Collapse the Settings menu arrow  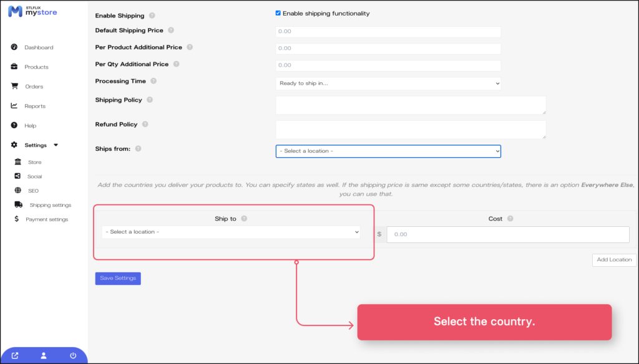pos(56,145)
